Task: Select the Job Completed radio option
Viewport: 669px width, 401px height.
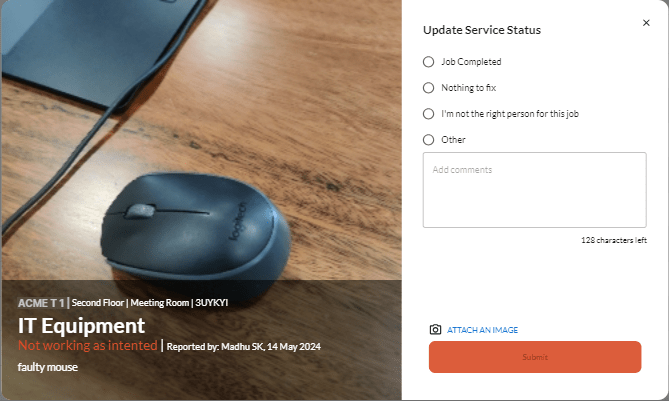Action: click(428, 62)
